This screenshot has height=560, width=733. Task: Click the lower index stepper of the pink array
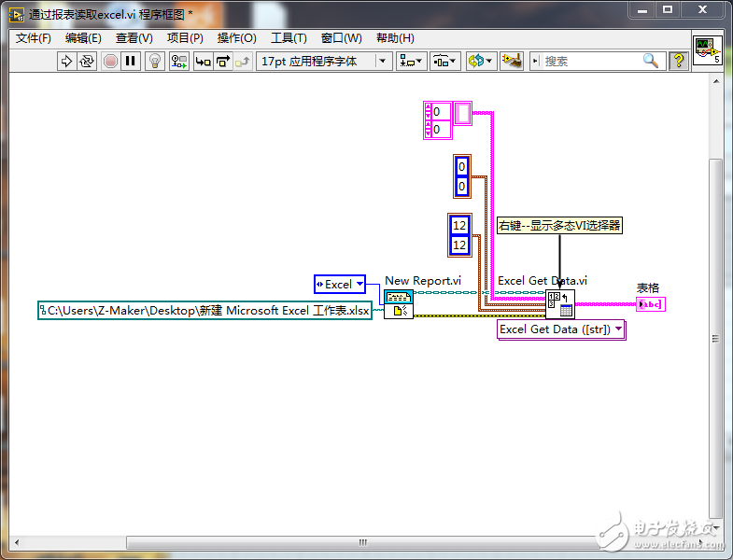[429, 130]
